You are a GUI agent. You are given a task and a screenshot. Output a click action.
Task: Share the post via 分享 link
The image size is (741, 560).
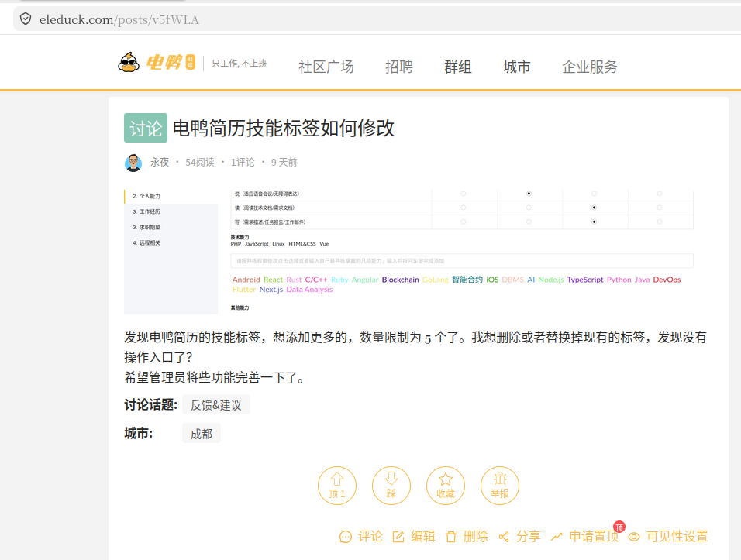pyautogui.click(x=520, y=537)
